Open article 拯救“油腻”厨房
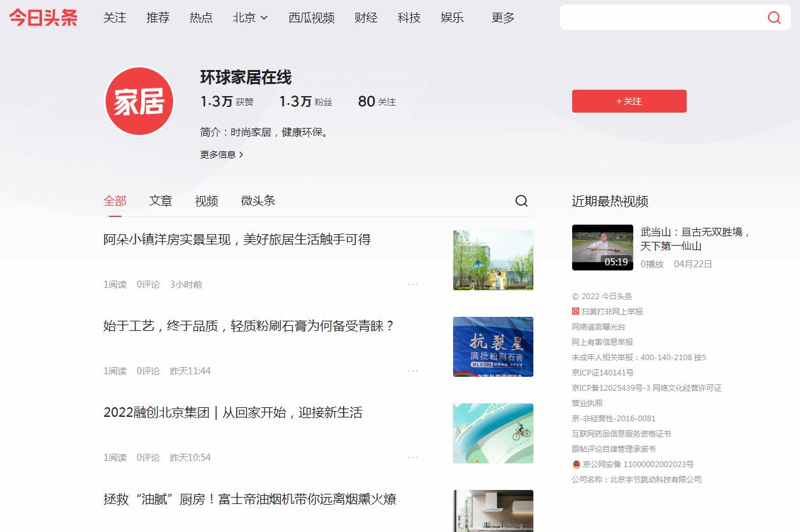 [249, 500]
